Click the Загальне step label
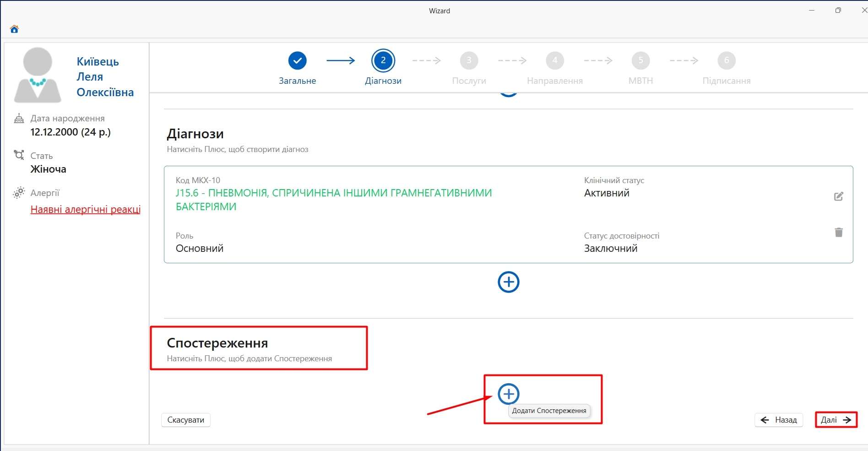This screenshot has height=451, width=868. pos(298,81)
